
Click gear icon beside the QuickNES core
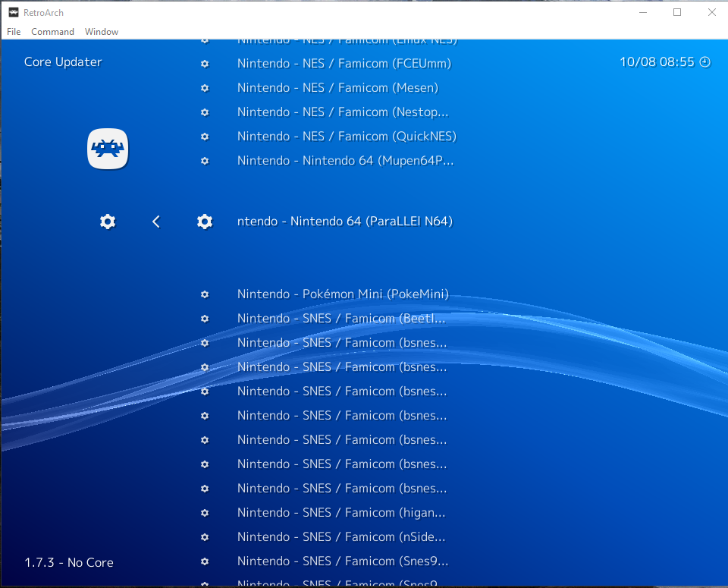(205, 137)
